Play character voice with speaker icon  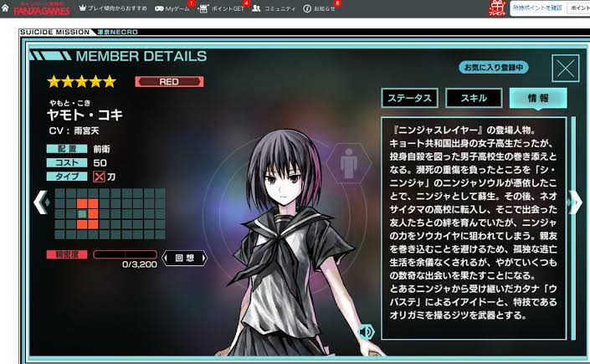tap(366, 332)
